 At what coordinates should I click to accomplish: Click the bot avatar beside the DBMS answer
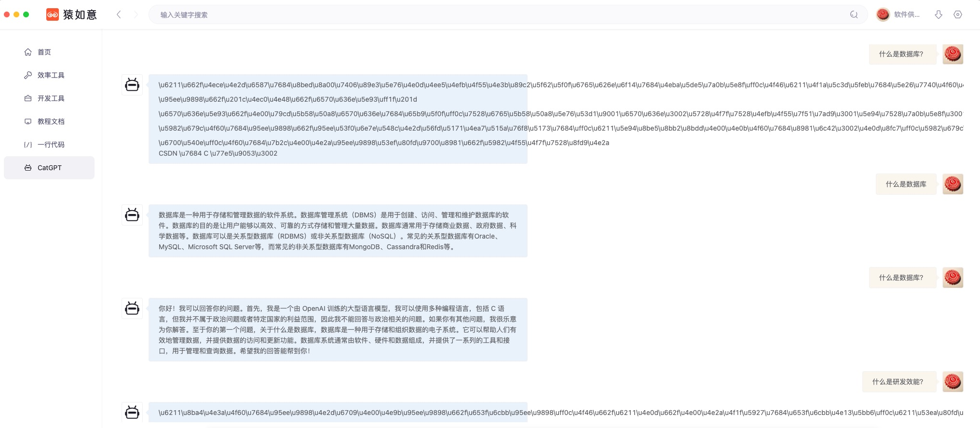(132, 215)
